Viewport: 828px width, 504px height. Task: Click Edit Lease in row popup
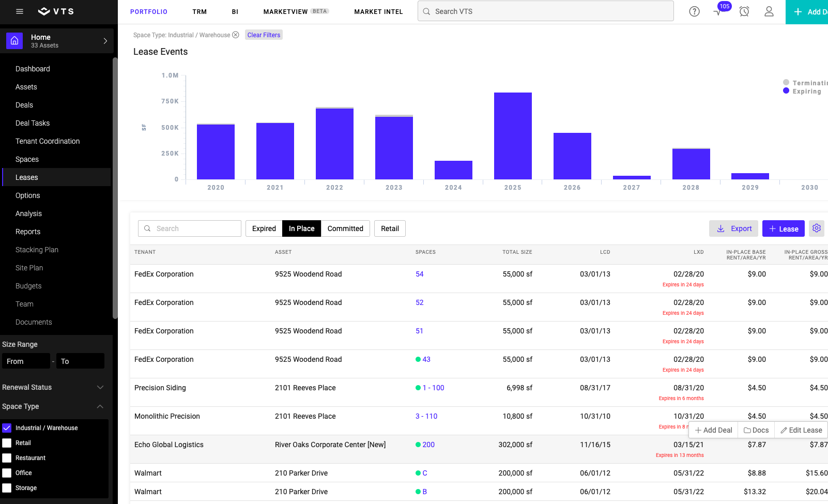click(801, 430)
